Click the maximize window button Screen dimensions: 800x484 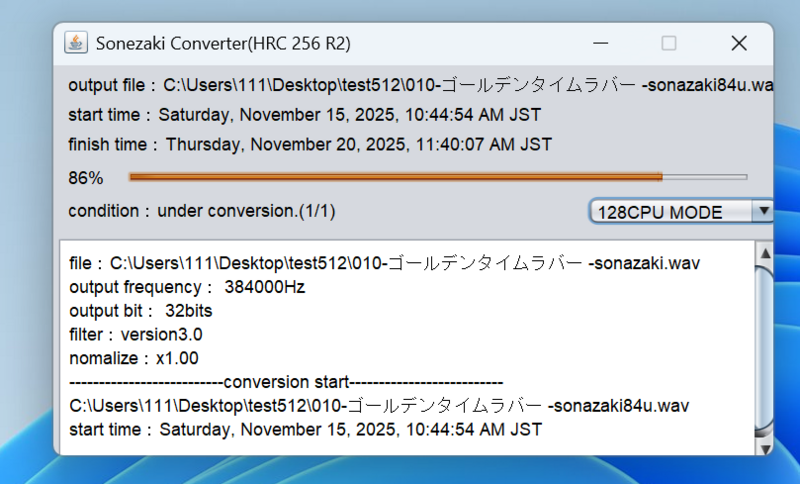pyautogui.click(x=669, y=43)
